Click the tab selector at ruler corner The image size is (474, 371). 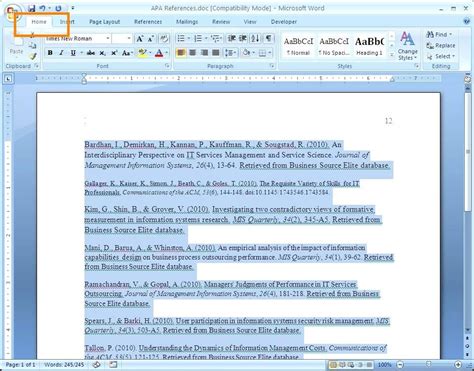(x=8, y=79)
